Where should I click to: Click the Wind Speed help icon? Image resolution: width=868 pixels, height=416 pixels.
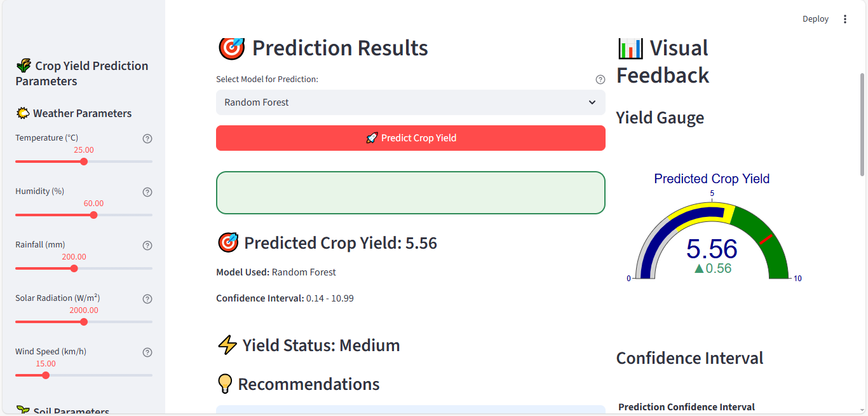[147, 352]
